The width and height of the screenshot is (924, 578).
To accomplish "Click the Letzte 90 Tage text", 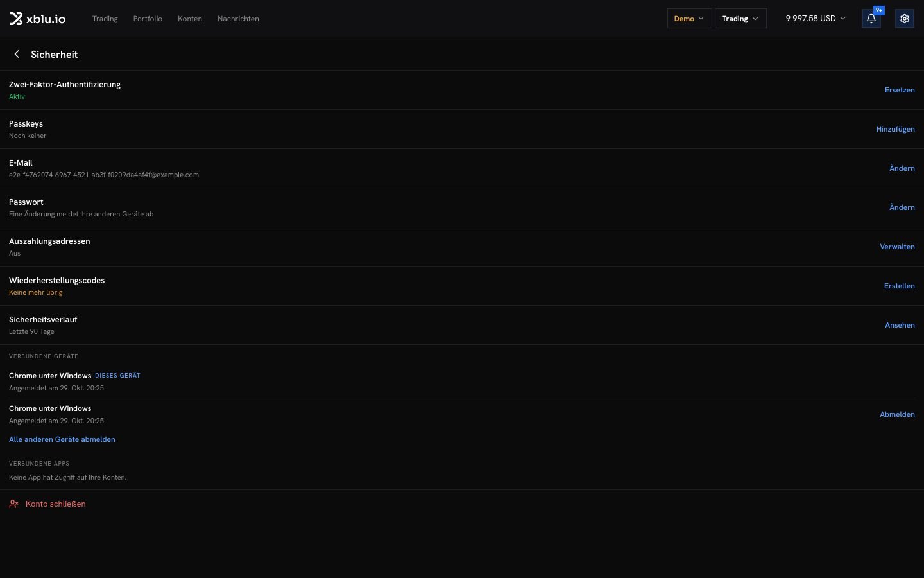I will 31,331.
